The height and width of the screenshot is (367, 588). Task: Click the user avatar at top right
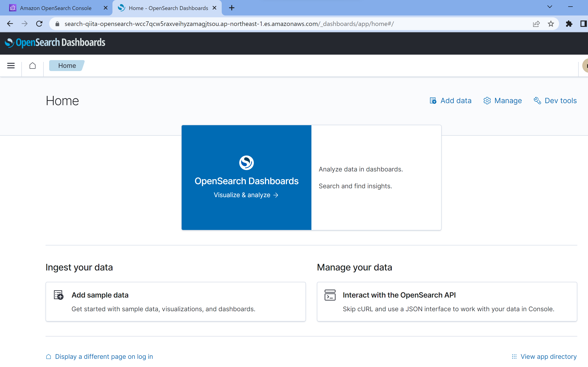pyautogui.click(x=585, y=66)
